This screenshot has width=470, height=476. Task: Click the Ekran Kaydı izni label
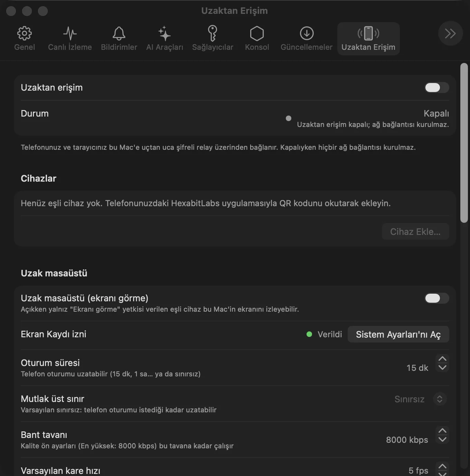pyautogui.click(x=54, y=334)
